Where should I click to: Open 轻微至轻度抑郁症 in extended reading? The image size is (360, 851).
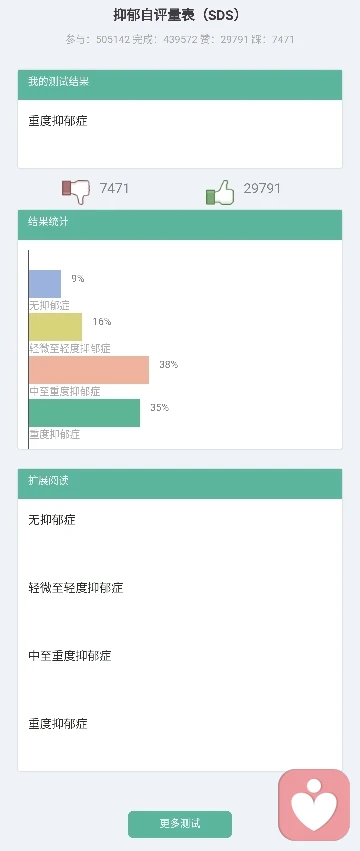point(75,588)
